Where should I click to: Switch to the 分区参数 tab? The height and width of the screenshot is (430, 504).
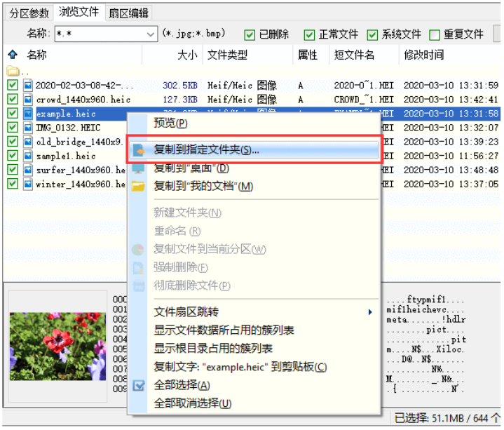click(x=29, y=13)
